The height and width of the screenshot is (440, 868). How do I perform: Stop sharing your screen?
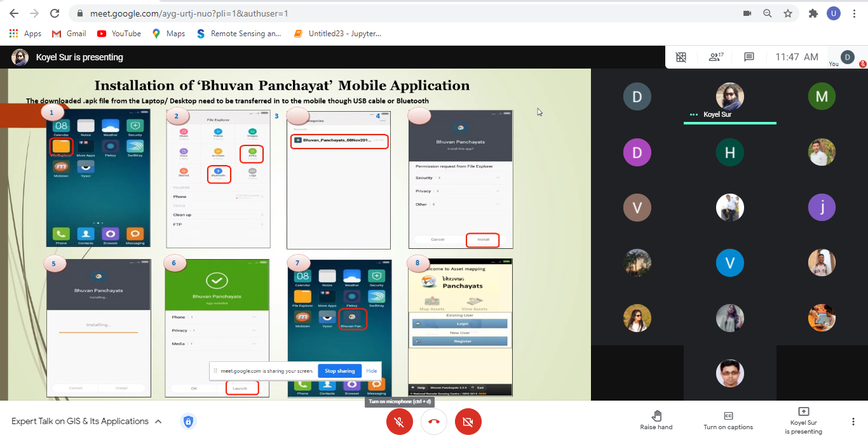(340, 371)
